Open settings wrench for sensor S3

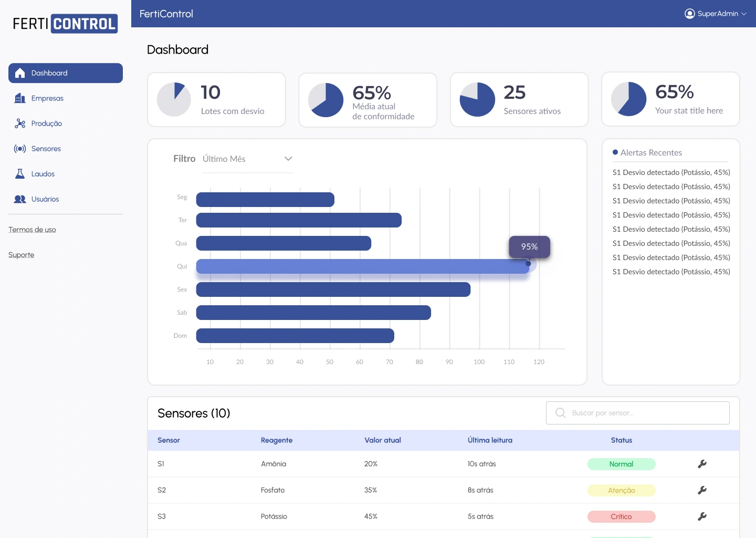point(702,516)
